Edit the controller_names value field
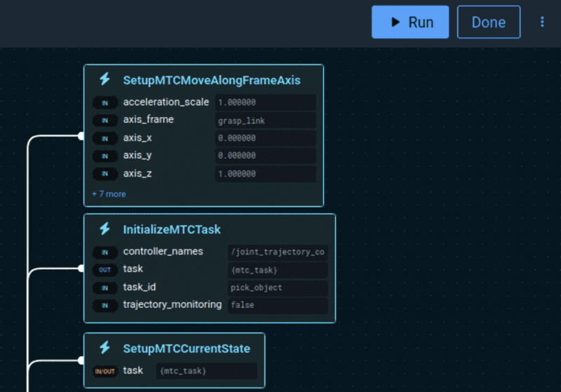The height and width of the screenshot is (392, 561). point(278,252)
